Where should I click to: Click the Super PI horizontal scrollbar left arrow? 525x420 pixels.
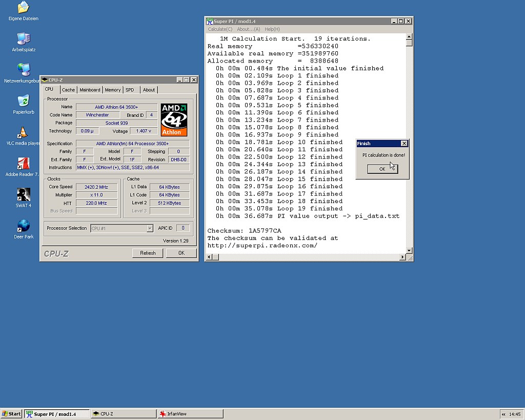pyautogui.click(x=209, y=257)
